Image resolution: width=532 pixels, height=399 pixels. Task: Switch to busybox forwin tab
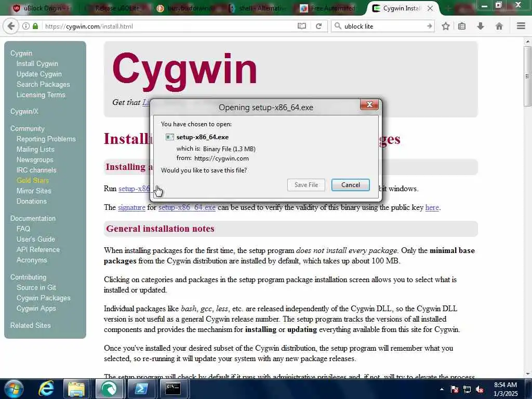pyautogui.click(x=187, y=8)
